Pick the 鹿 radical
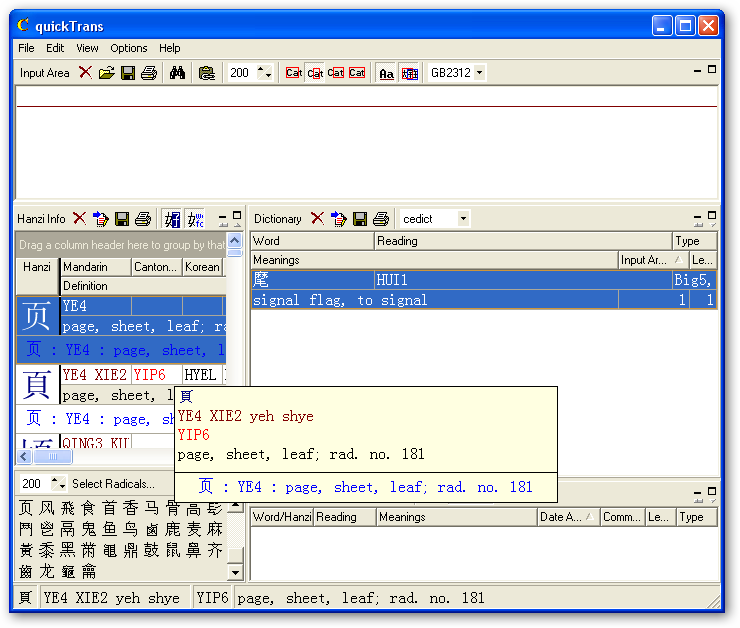 coord(172,529)
